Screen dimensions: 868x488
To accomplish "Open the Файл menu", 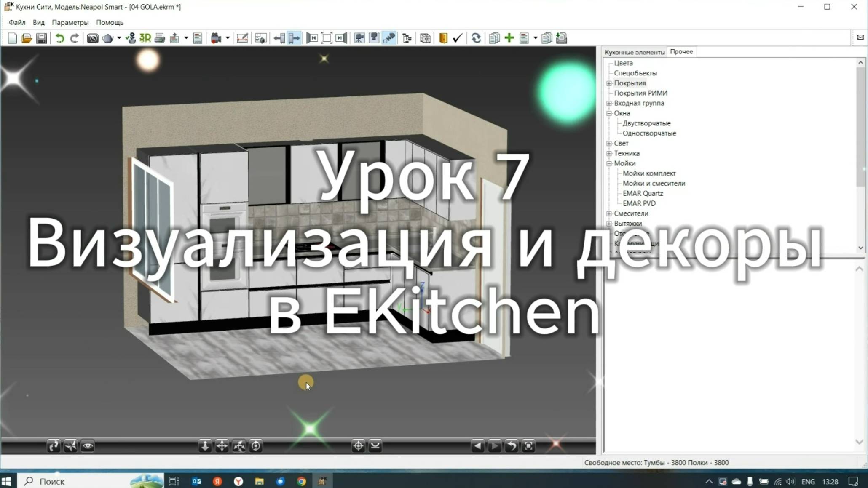I will (x=17, y=22).
